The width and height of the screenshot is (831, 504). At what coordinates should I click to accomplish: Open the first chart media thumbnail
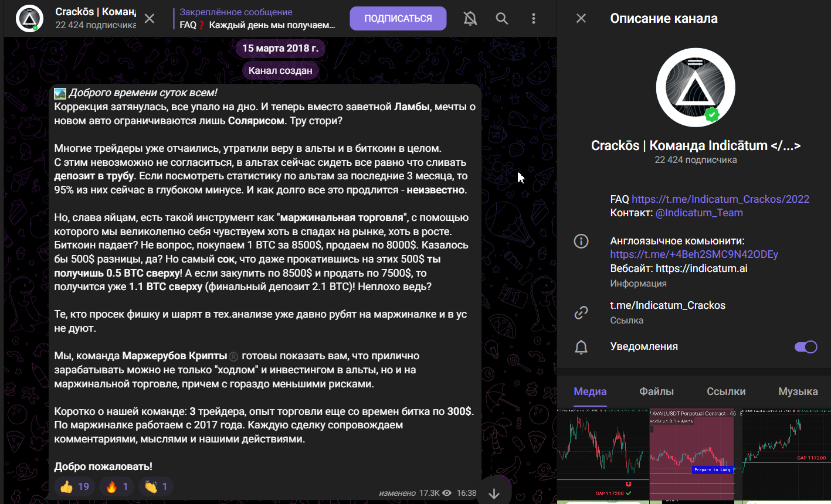[x=603, y=453]
